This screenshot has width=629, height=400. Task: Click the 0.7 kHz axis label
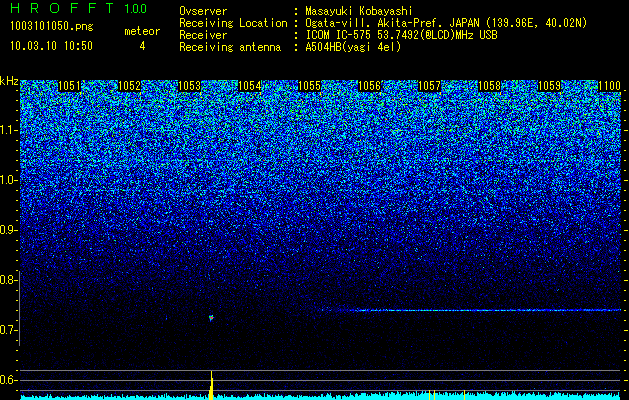coord(7,330)
